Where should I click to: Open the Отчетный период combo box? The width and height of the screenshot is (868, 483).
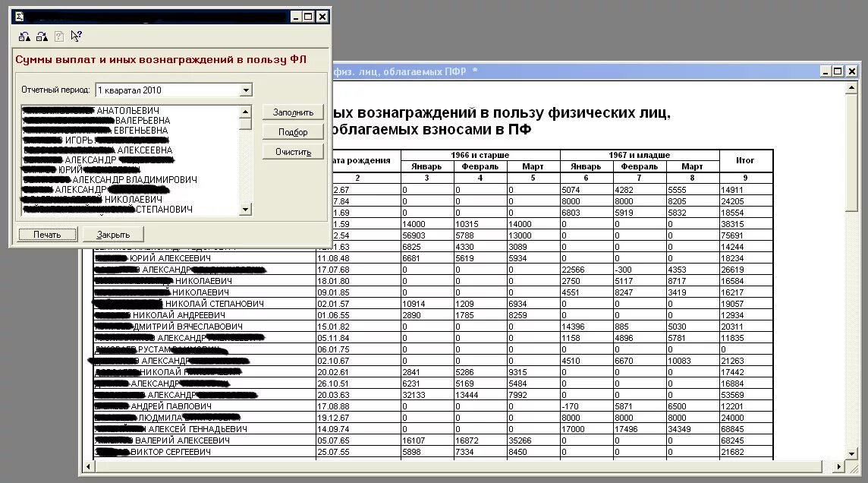click(174, 90)
